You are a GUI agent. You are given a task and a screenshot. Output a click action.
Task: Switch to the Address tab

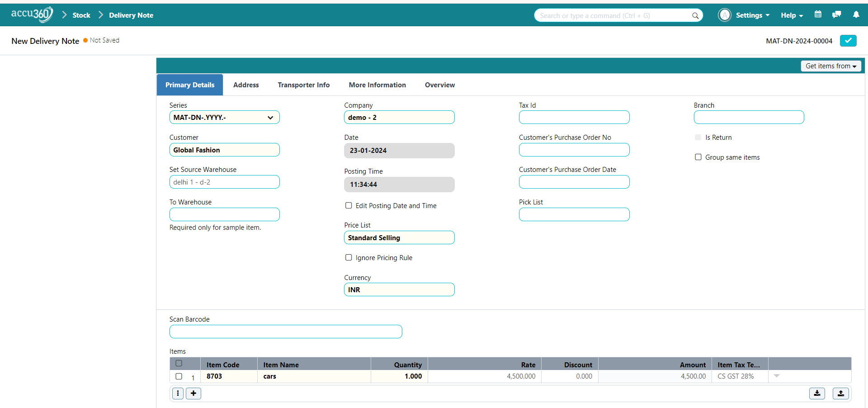pos(246,85)
